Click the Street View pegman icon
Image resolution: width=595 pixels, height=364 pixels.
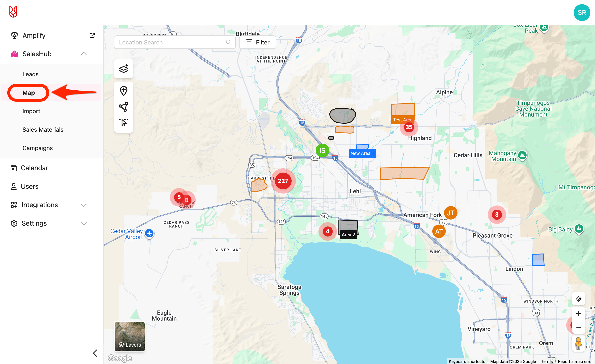click(x=578, y=343)
